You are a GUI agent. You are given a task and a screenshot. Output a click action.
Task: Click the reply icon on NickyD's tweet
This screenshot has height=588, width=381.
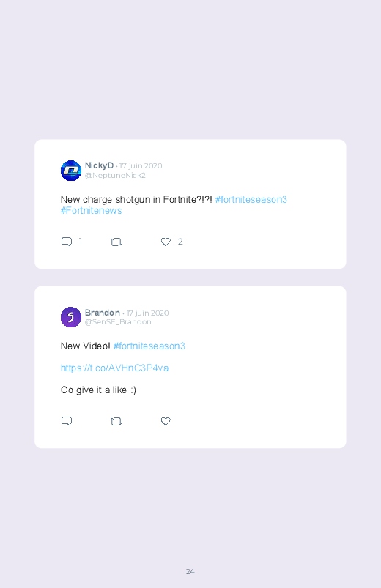67,242
